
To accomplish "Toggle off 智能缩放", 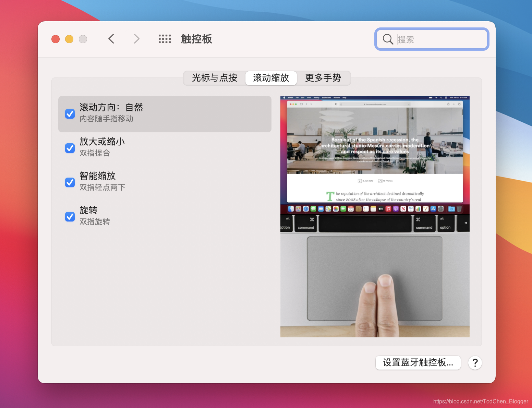I will (x=70, y=182).
